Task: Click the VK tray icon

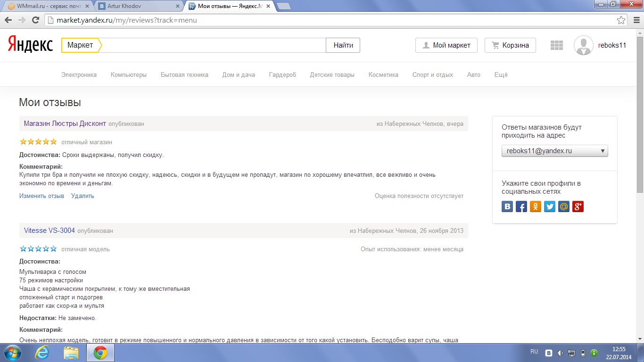Action: coord(549,353)
